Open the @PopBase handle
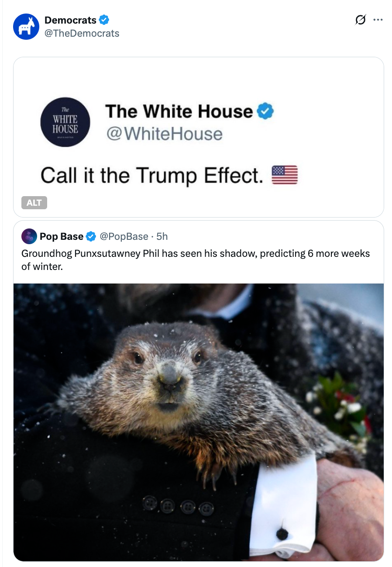 click(x=124, y=236)
